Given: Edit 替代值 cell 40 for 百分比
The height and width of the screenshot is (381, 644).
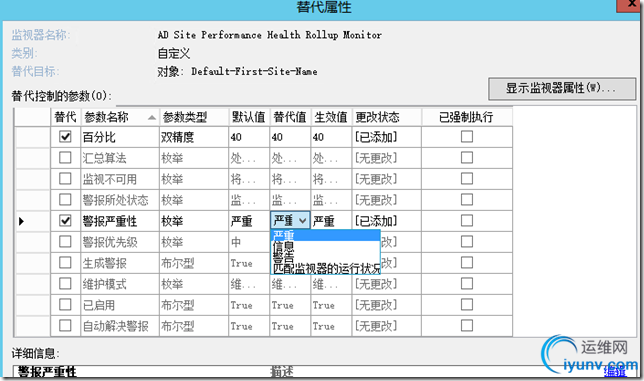Looking at the screenshot, I should click(290, 137).
